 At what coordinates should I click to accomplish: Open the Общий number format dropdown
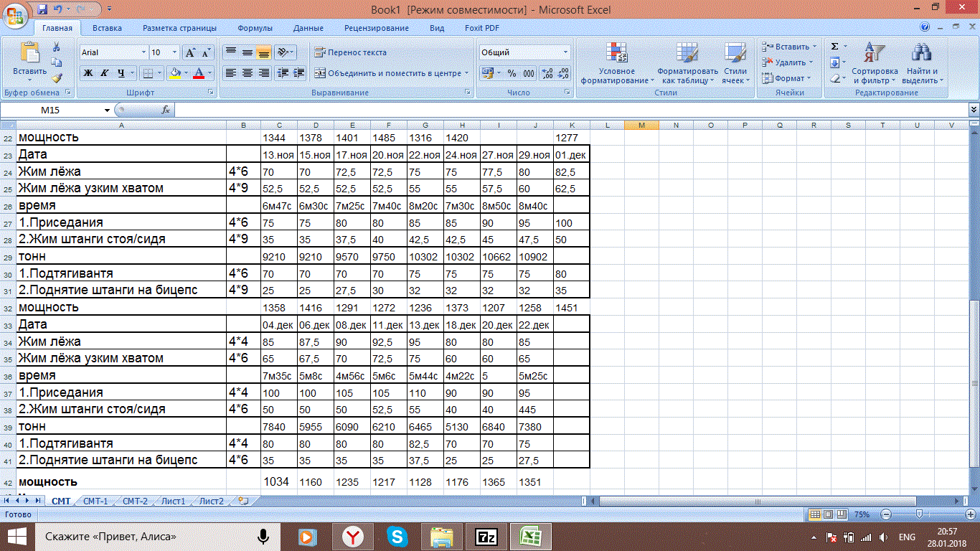coord(565,52)
